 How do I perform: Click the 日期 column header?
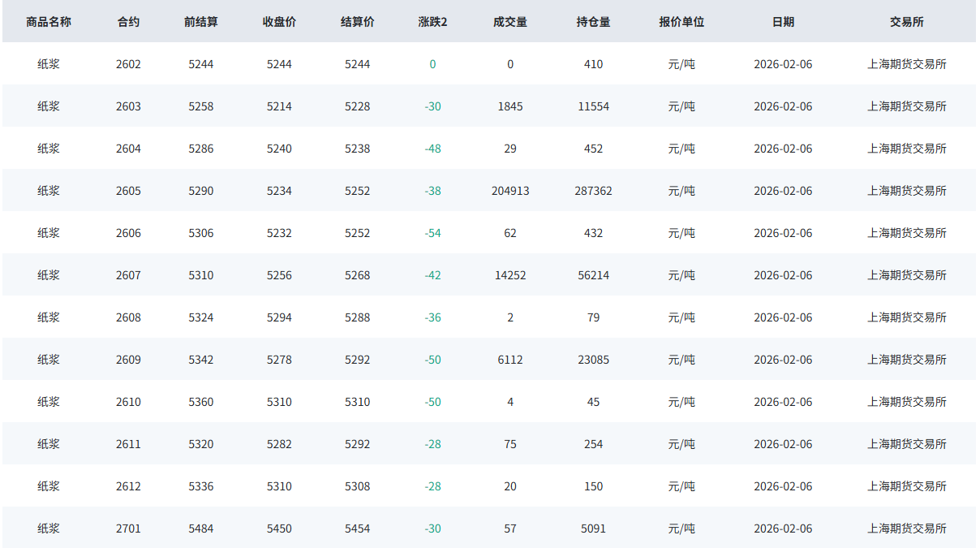click(783, 22)
